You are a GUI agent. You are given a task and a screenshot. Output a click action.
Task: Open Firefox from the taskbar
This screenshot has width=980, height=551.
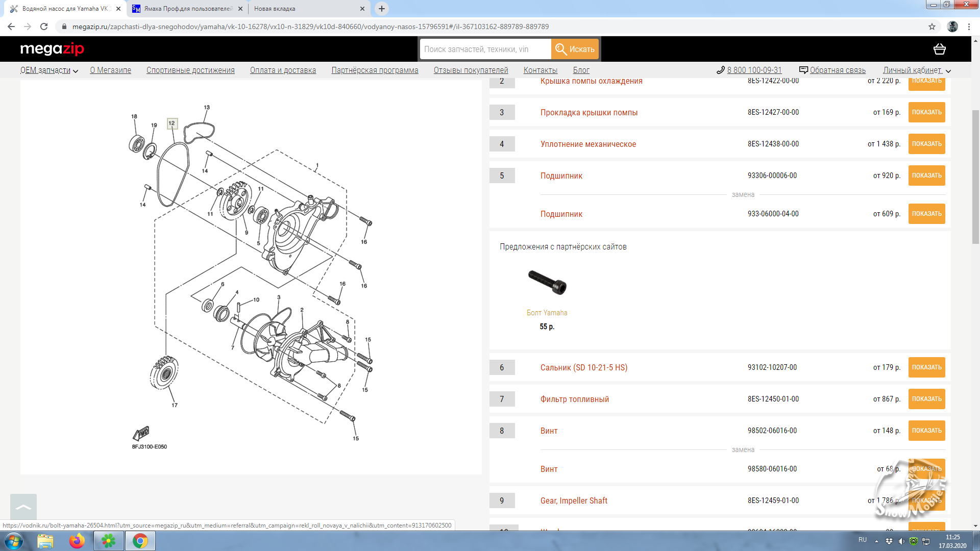[77, 541]
